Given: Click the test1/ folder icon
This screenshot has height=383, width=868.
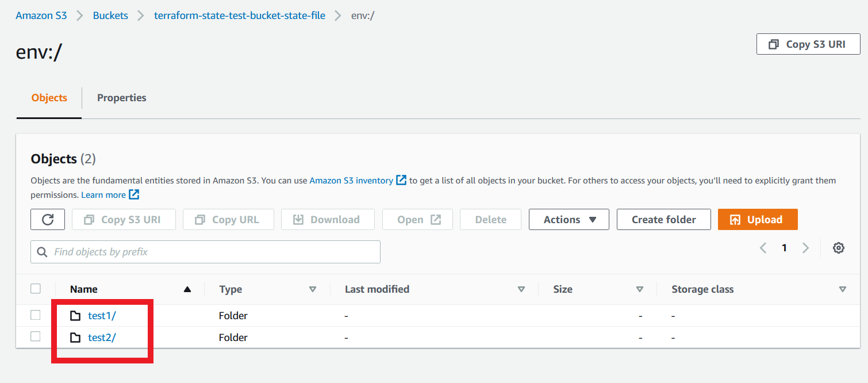Looking at the screenshot, I should (75, 316).
